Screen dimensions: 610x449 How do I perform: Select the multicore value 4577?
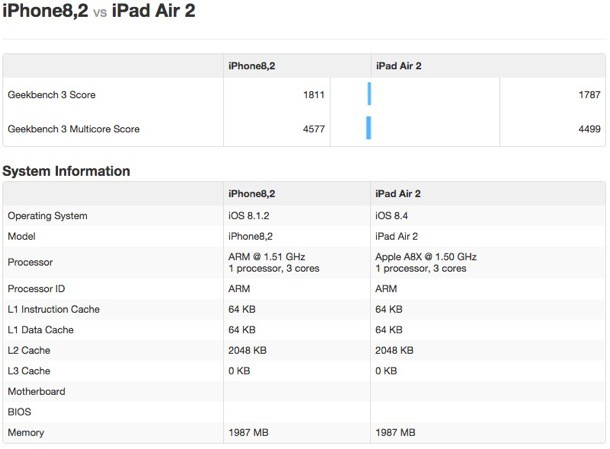314,129
